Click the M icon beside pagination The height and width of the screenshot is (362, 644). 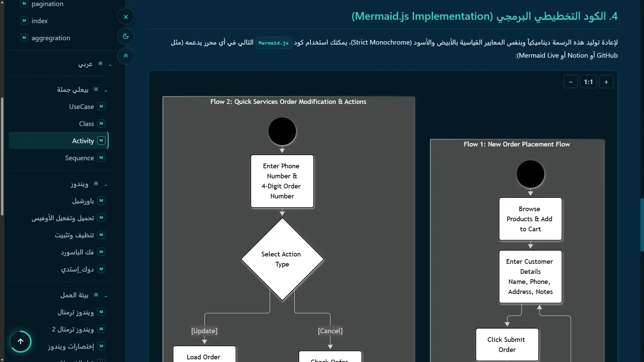tap(24, 3)
